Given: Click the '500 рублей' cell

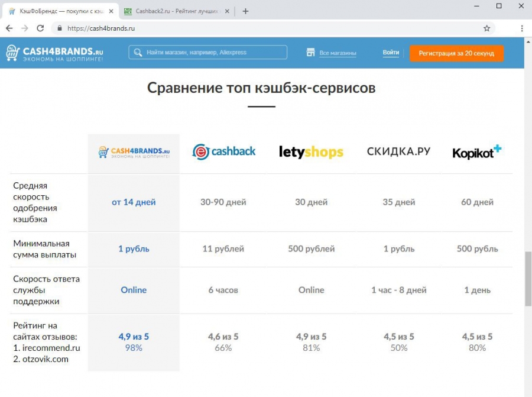Looking at the screenshot, I should 311,248.
